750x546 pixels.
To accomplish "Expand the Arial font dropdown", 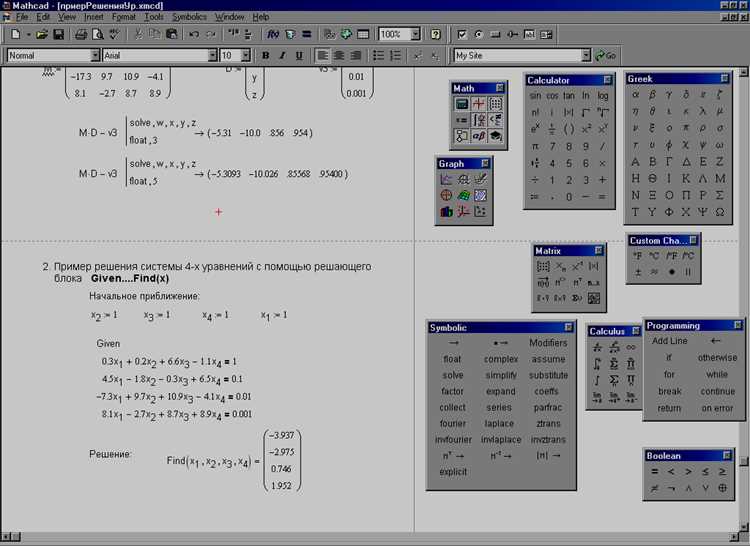I will pos(212,55).
